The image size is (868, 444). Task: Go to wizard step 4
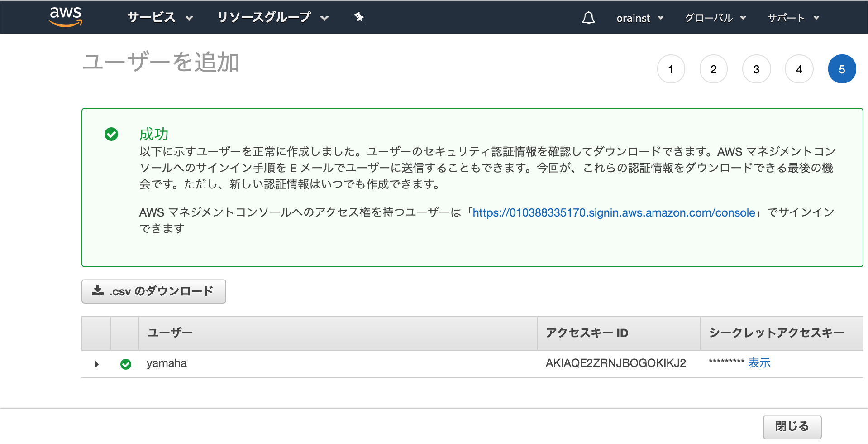click(799, 69)
